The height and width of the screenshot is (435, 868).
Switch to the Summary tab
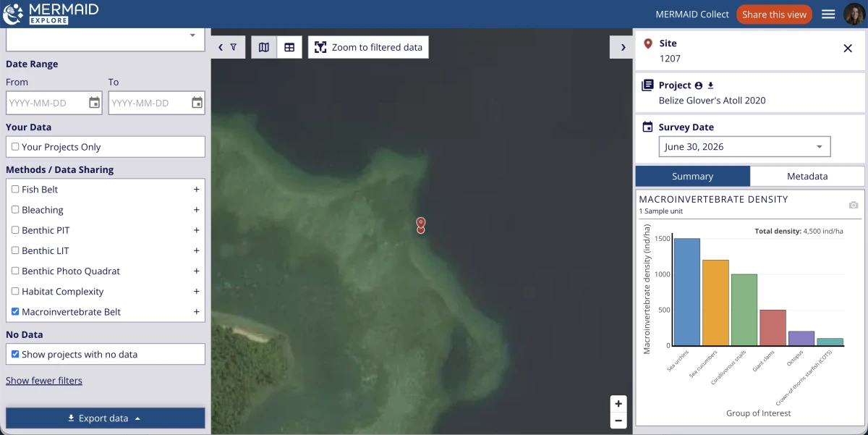(693, 176)
